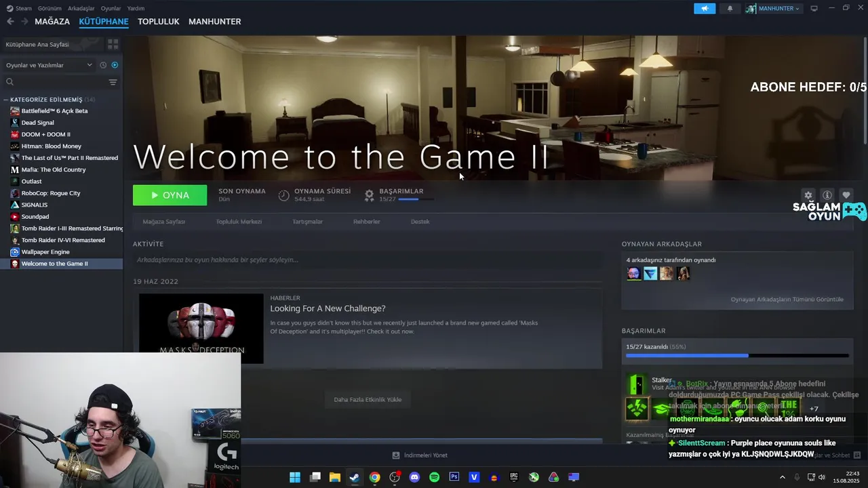Viewport: 868px width, 488px height.
Task: Open the Oyunlar menu
Action: click(x=111, y=8)
